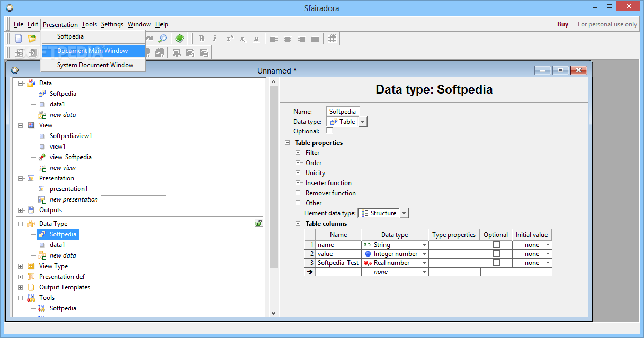Click the new presentation icon
The height and width of the screenshot is (338, 644).
[x=42, y=199]
